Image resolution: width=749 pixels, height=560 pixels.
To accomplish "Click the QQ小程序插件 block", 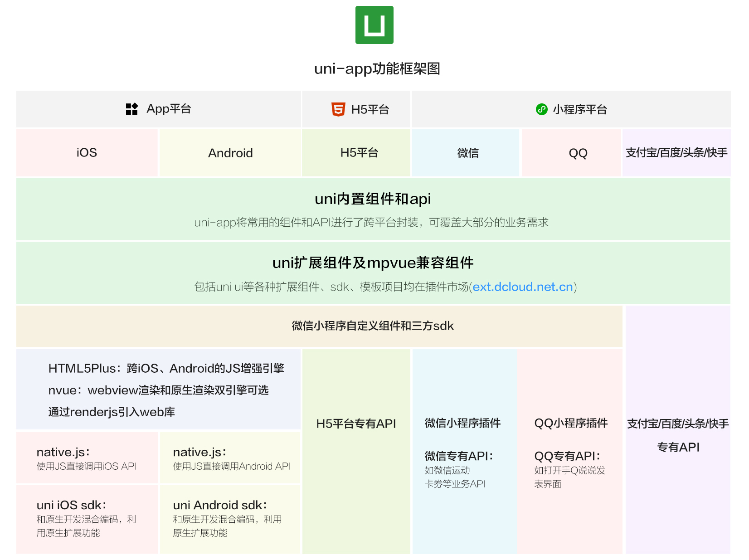I will point(570,424).
